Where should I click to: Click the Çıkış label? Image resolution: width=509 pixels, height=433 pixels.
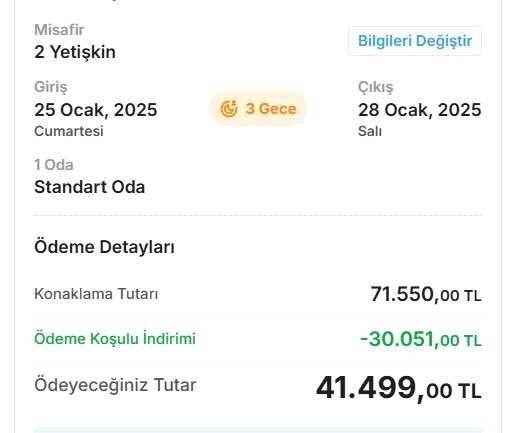(x=376, y=87)
